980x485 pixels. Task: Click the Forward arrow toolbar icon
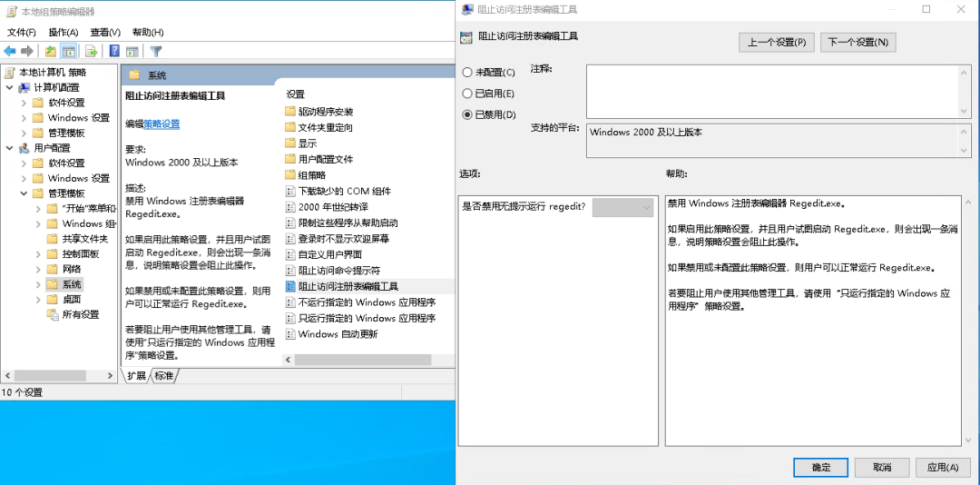coord(27,51)
